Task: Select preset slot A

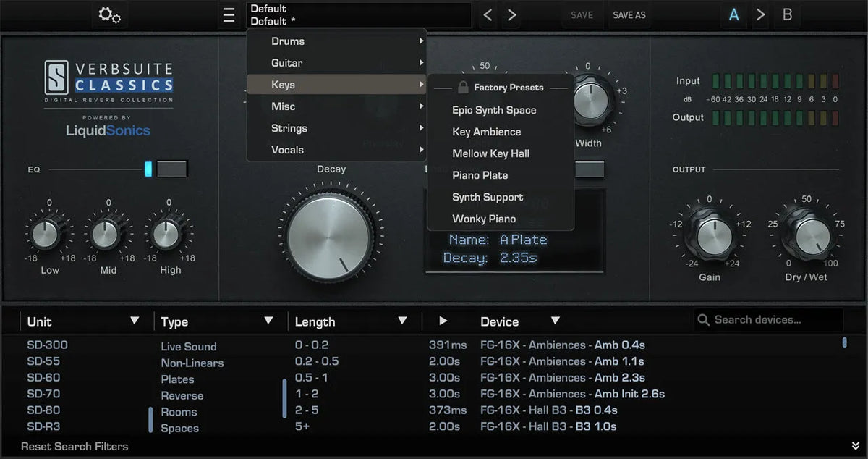Action: tap(733, 14)
